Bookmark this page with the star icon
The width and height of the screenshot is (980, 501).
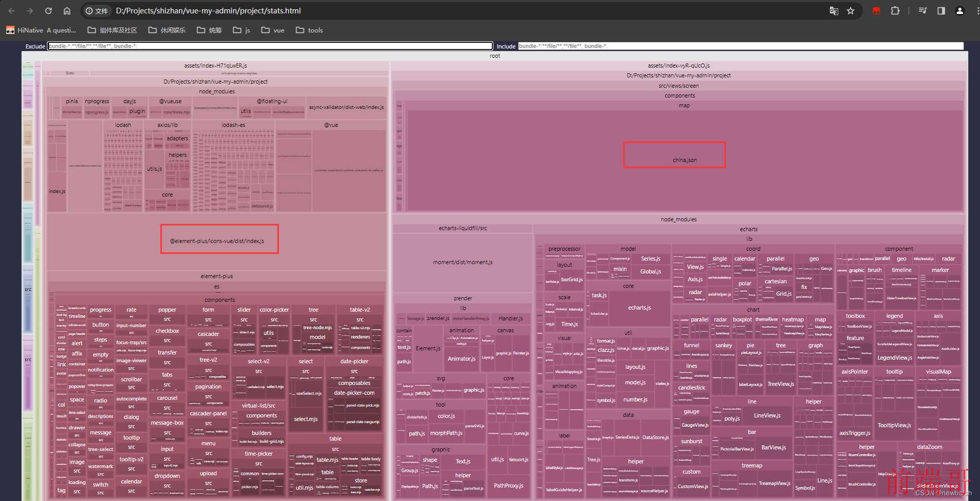pyautogui.click(x=851, y=11)
